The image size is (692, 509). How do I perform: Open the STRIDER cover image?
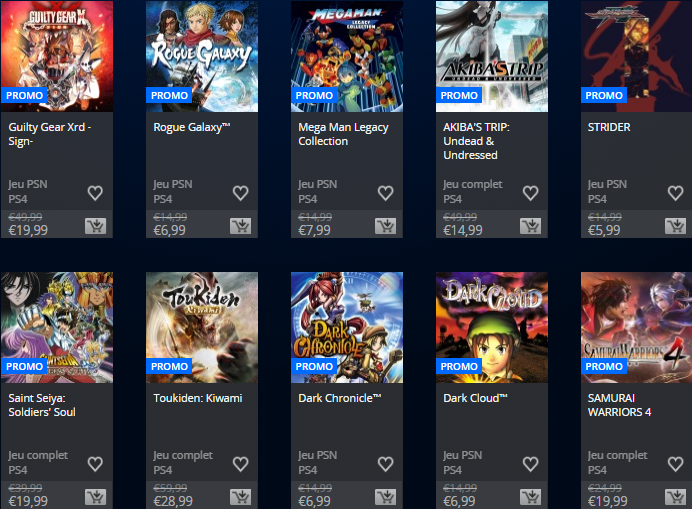pos(636,56)
